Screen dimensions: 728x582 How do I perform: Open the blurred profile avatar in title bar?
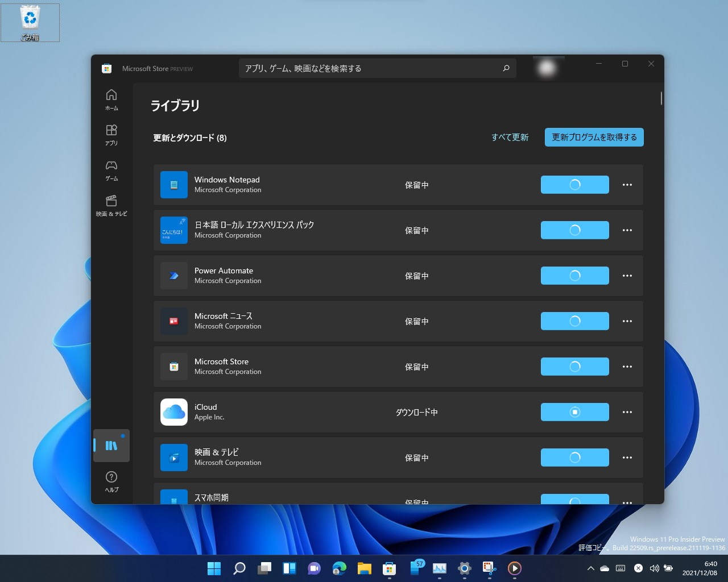(547, 68)
